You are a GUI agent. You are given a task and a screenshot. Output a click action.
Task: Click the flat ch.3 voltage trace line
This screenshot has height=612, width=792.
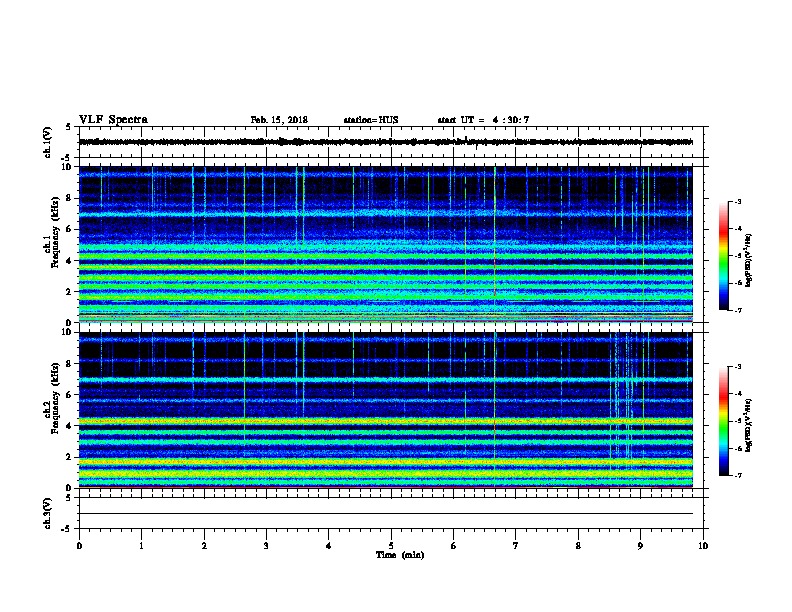click(386, 514)
